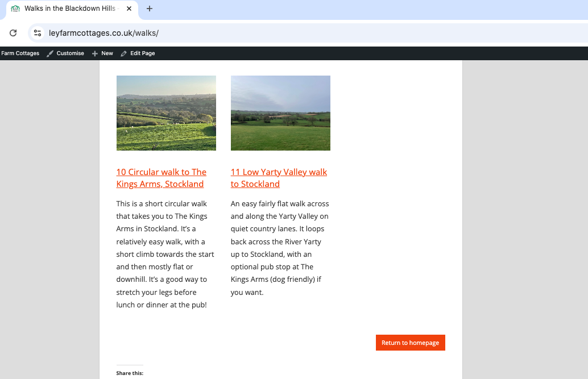Open the New content menu in admin bar

pos(107,53)
